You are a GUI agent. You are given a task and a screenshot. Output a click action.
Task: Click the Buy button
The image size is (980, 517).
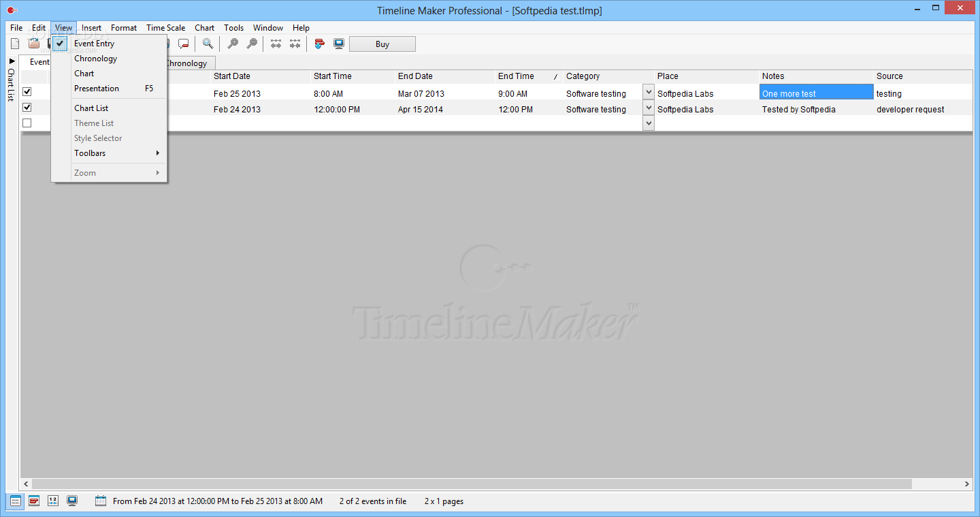(x=382, y=44)
